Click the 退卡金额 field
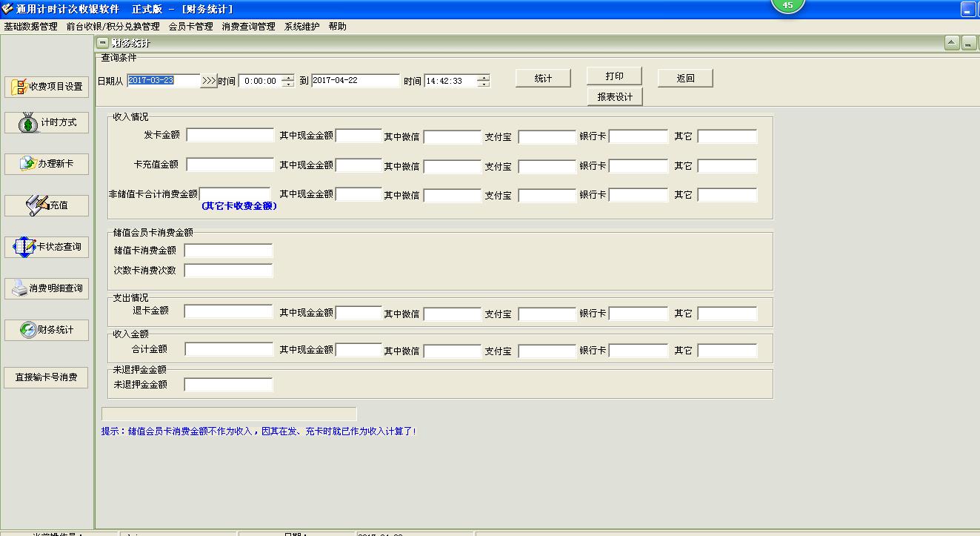980x536 pixels. click(x=229, y=311)
